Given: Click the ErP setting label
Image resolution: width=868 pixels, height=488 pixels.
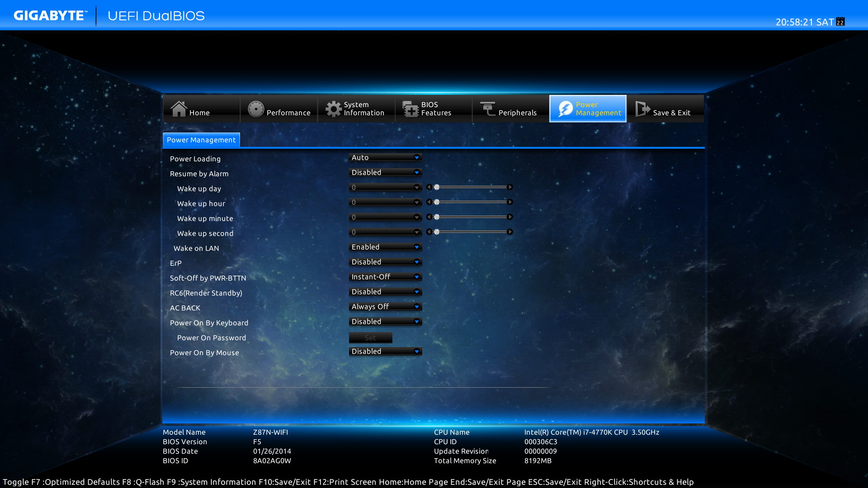Looking at the screenshot, I should (x=175, y=263).
